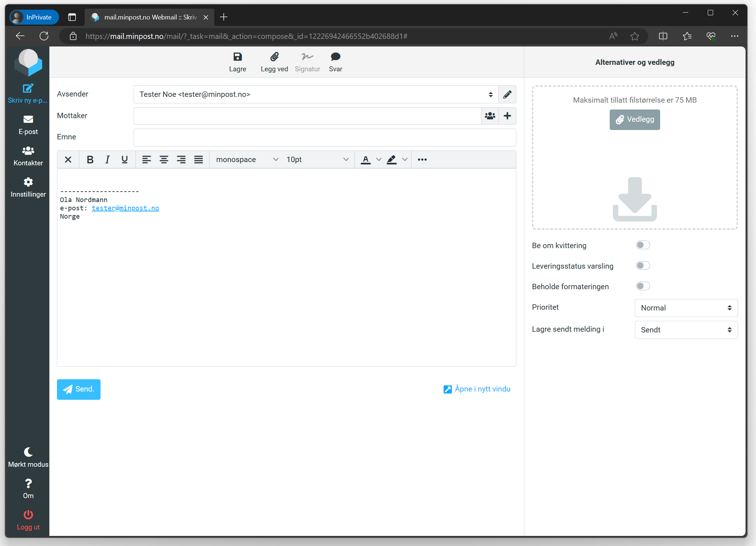Expand the monospace font family dropdown
Viewport: 756px width, 546px height.
click(247, 160)
